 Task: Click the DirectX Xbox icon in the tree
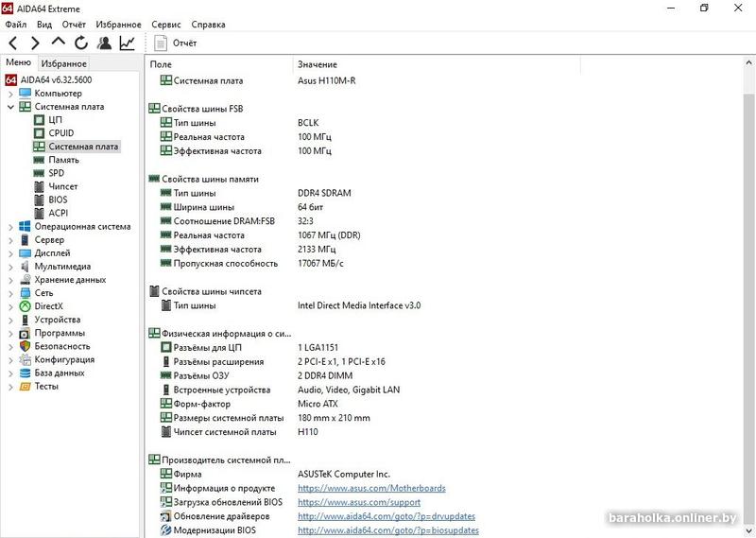(x=26, y=306)
